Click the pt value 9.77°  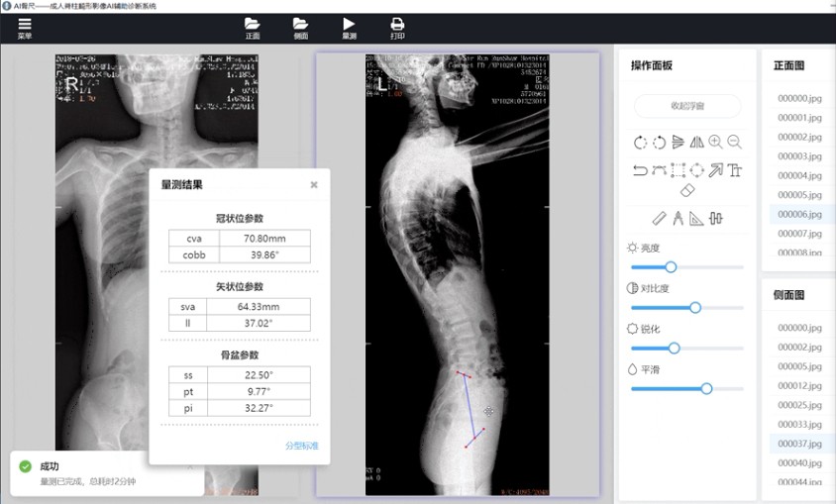(259, 391)
